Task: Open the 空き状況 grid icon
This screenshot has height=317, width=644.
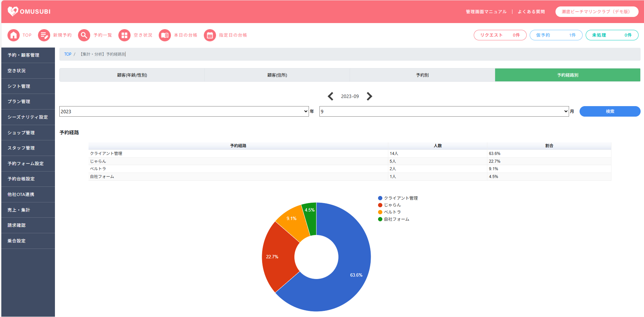Action: pos(124,35)
